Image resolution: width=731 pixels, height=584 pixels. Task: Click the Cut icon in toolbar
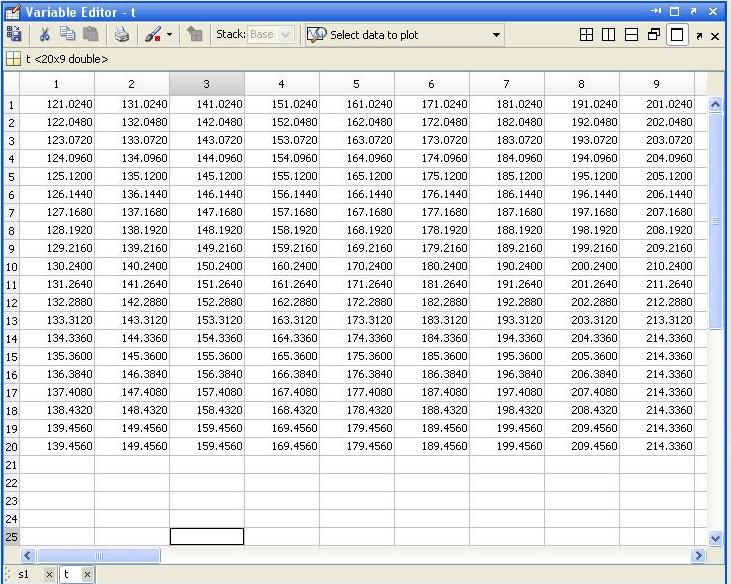point(44,35)
